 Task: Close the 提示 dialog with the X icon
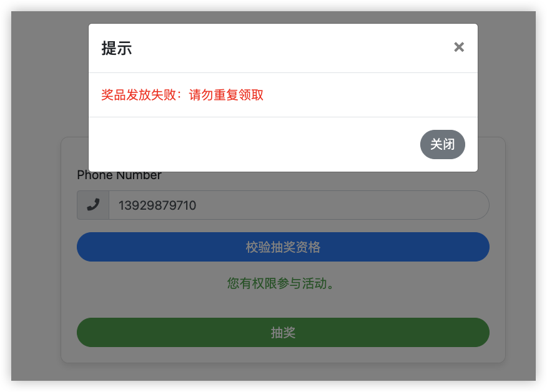pos(459,47)
